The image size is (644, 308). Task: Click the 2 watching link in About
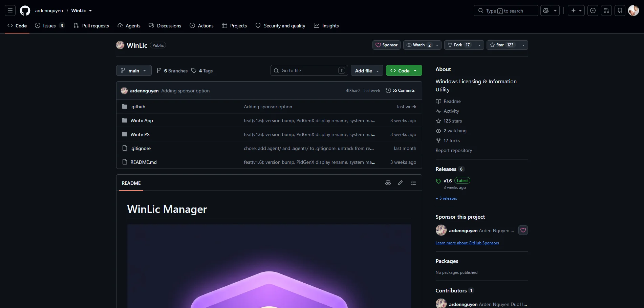point(455,131)
